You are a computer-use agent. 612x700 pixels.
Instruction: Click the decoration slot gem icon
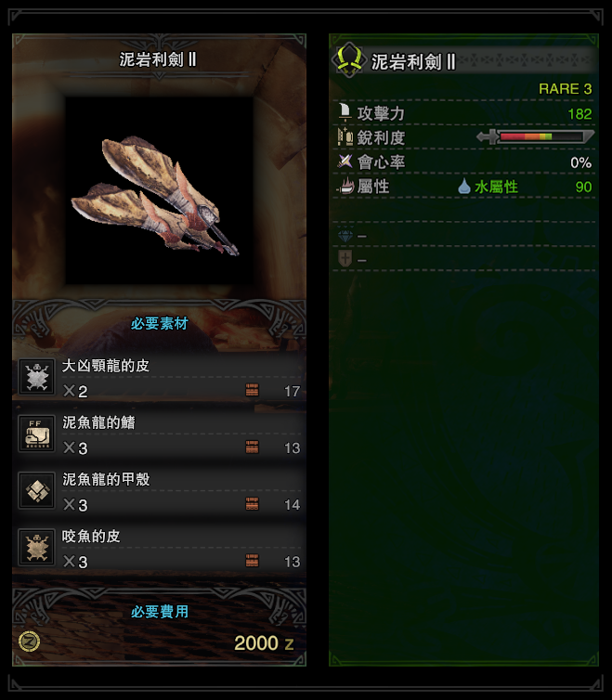click(345, 235)
